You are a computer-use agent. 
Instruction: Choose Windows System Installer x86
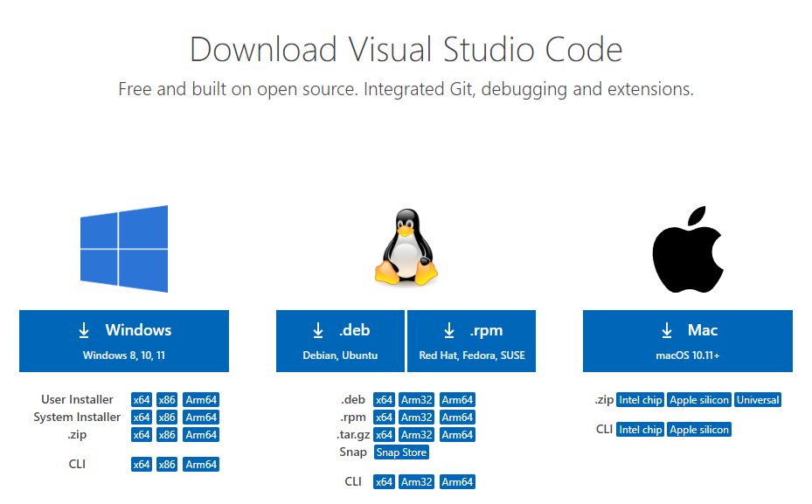point(167,418)
